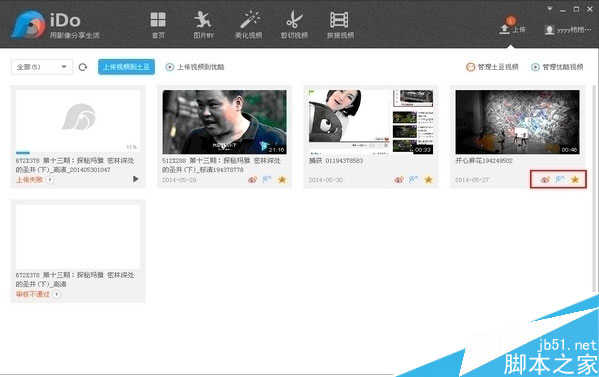Expand the 全部(5) filter dropdown
Screen dimensions: 599x377
pyautogui.click(x=42, y=67)
